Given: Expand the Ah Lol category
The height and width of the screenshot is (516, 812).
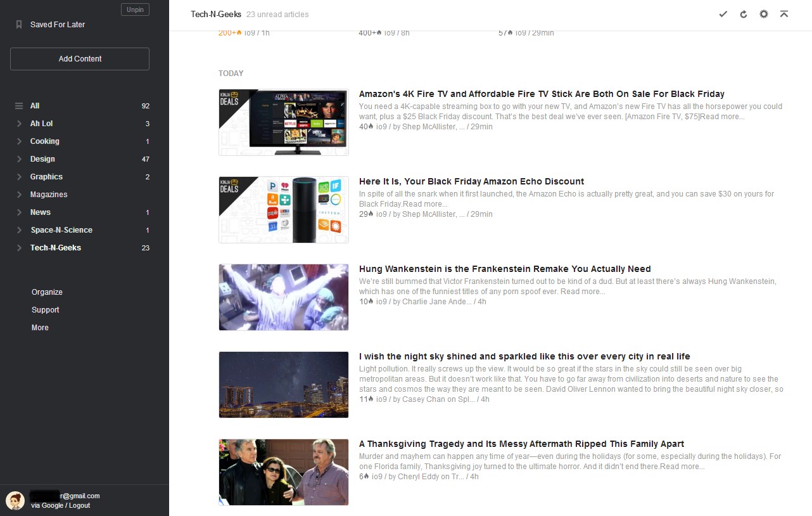Looking at the screenshot, I should tap(18, 124).
